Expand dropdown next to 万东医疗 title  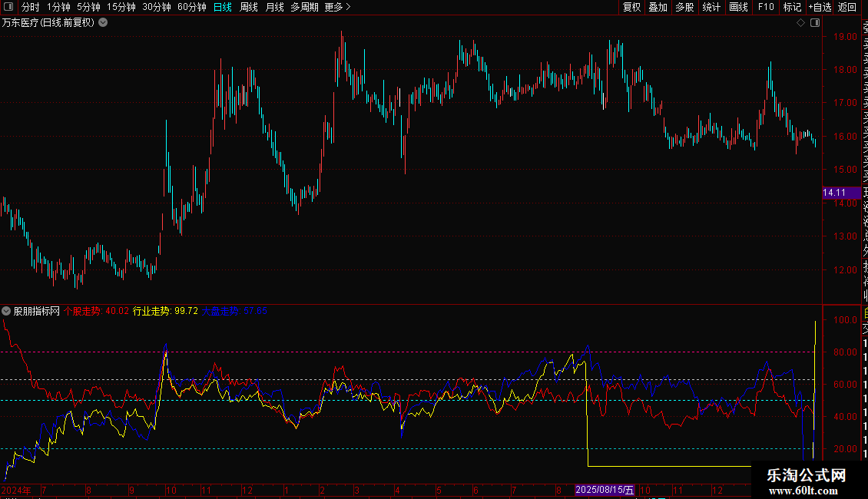tap(103, 23)
